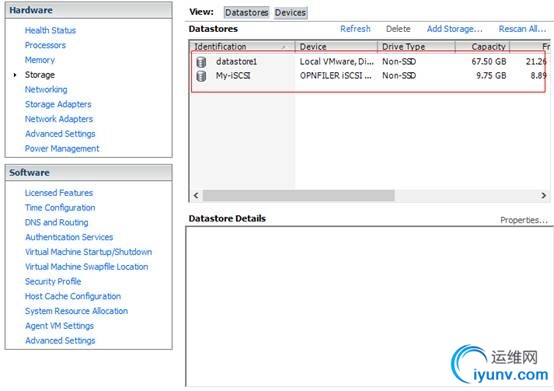Click horizontal scrollbar right arrow
Image resolution: width=554 pixels, height=391 pixels.
(544, 195)
